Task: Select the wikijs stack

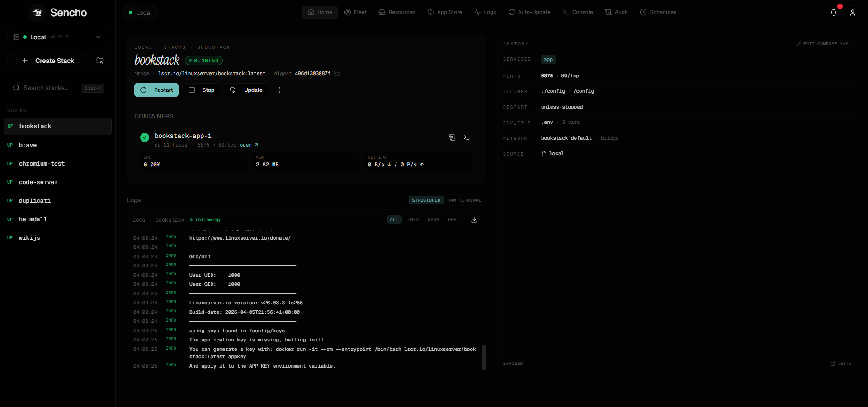Action: coord(57,238)
